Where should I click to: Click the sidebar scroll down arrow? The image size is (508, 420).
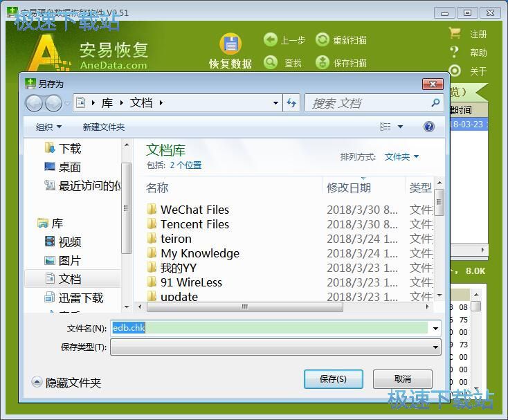[x=127, y=307]
